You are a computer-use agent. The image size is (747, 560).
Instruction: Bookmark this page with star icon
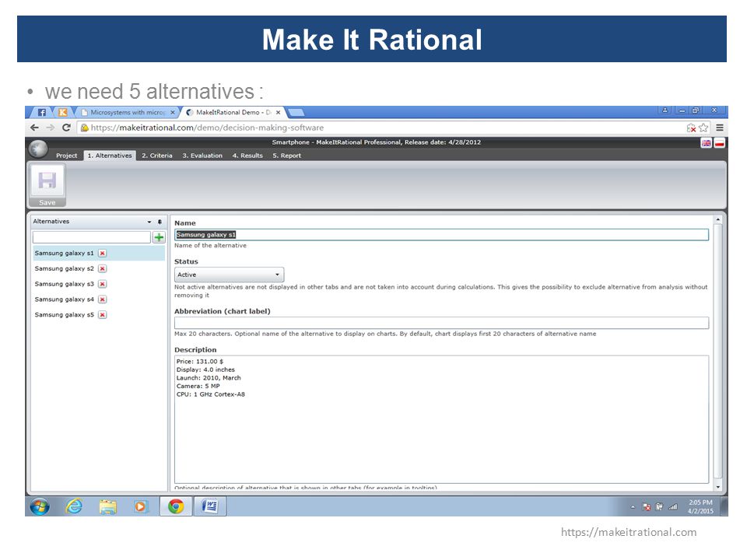(703, 128)
